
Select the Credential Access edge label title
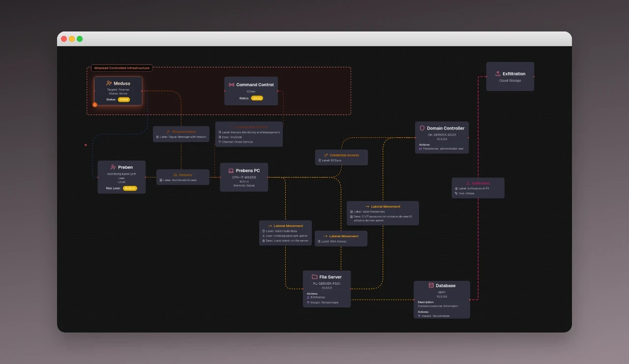coord(344,155)
